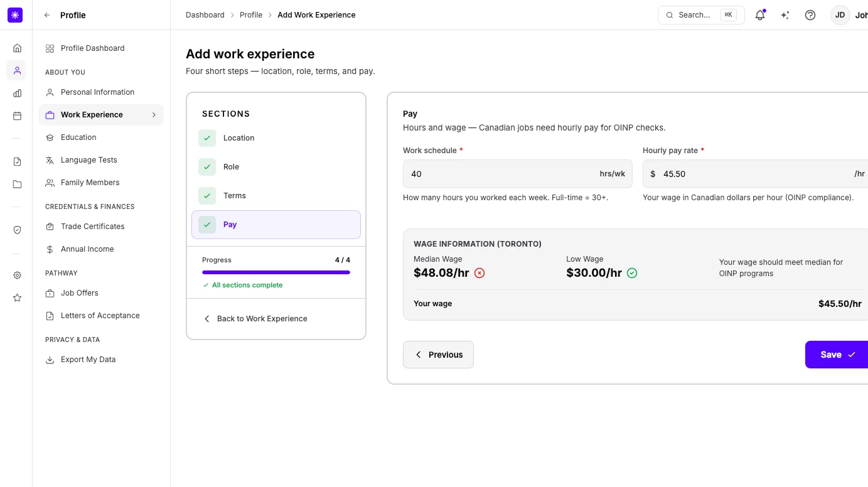
Task: Open Job Offers in sidebar
Action: point(101,293)
